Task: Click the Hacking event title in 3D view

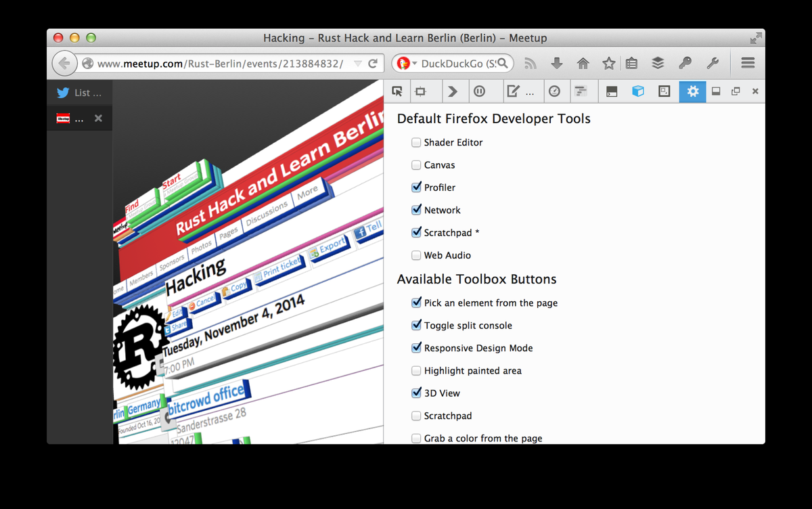Action: click(x=196, y=275)
